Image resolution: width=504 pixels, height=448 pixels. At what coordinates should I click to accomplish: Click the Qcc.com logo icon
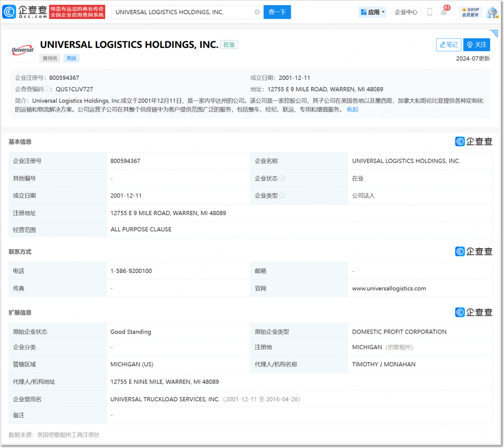point(9,12)
